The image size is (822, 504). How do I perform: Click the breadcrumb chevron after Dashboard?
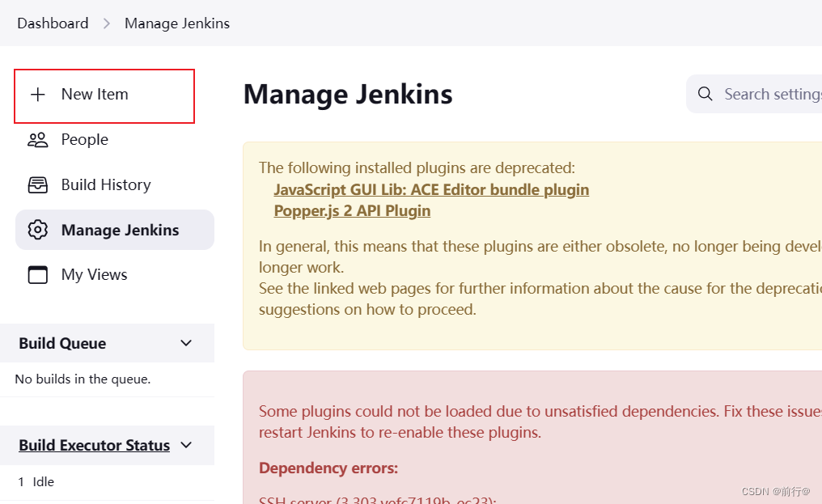107,23
